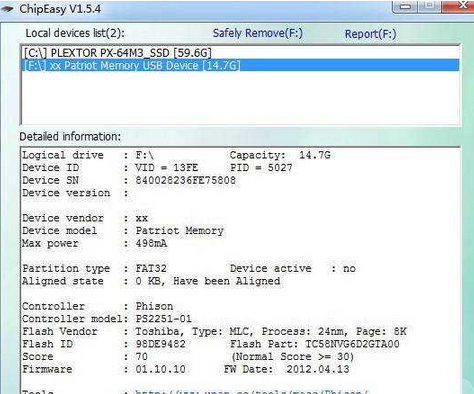Click Flash Part TC58NVG6D2GTA00 value
This screenshot has height=394, width=474.
(x=352, y=344)
